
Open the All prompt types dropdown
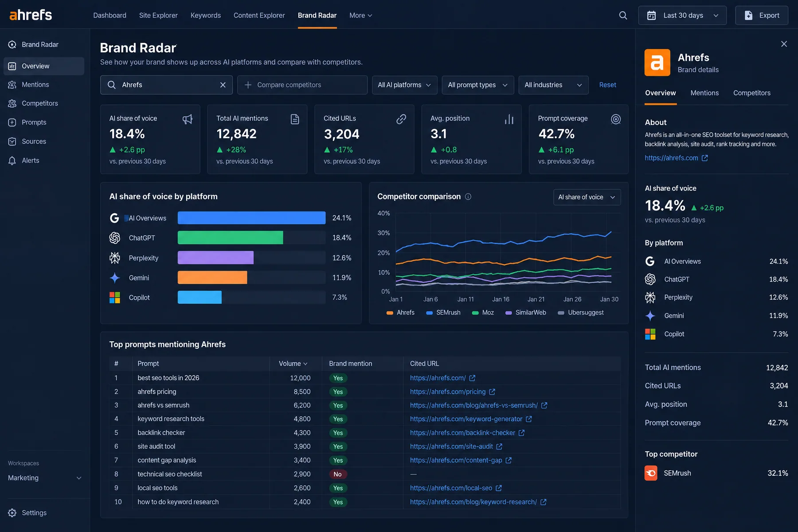click(x=478, y=85)
